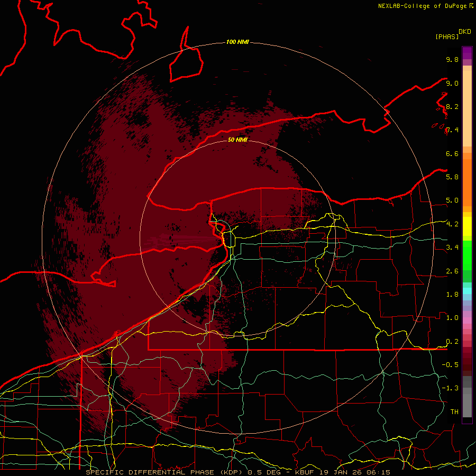Image resolution: width=476 pixels, height=476 pixels.
Task: Click the -0.5 scale value
Action: pyautogui.click(x=450, y=364)
